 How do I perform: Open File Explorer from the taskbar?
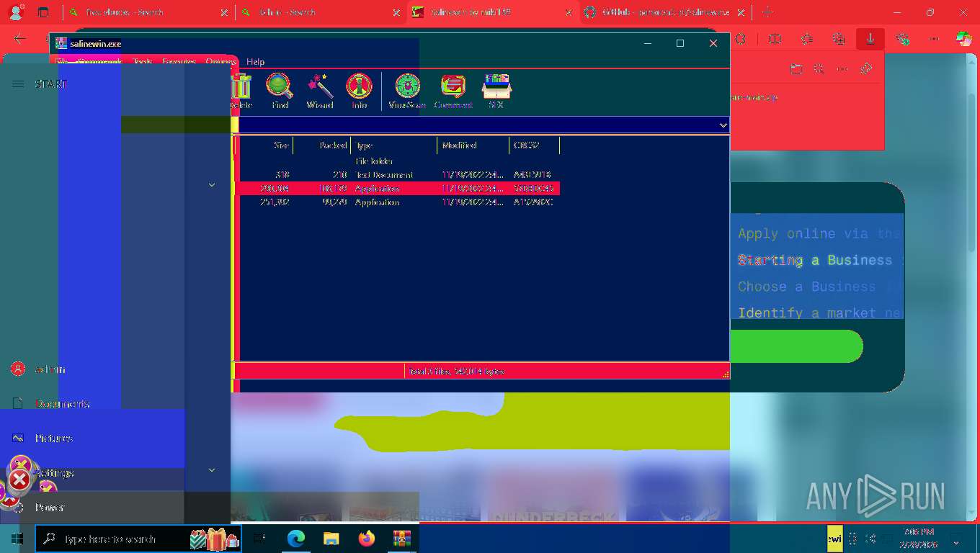click(331, 539)
